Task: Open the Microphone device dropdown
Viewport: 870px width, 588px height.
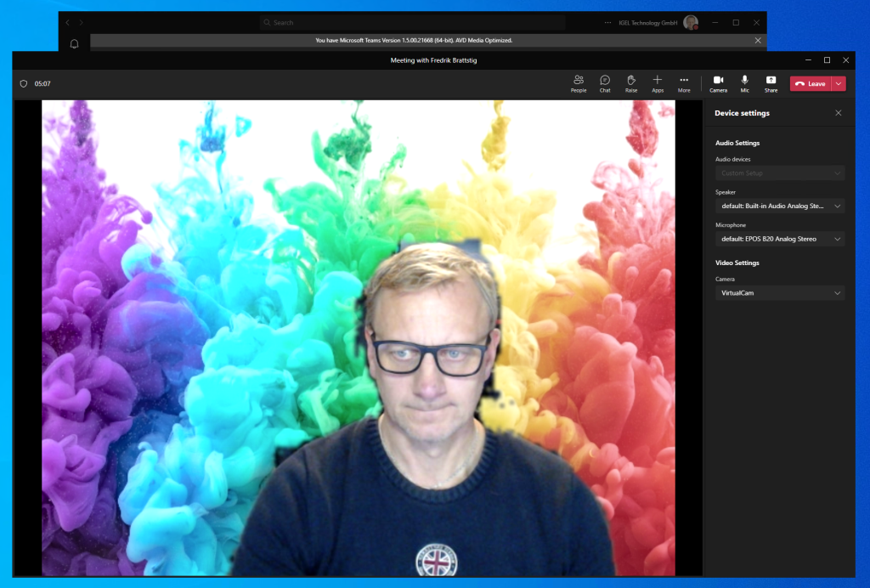Action: point(779,240)
